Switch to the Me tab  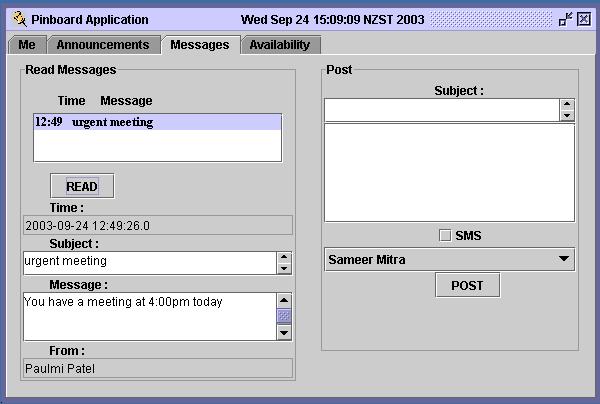click(27, 45)
